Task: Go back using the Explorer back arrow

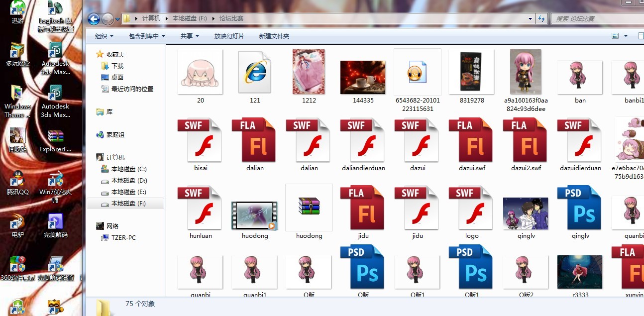Action: 94,19
